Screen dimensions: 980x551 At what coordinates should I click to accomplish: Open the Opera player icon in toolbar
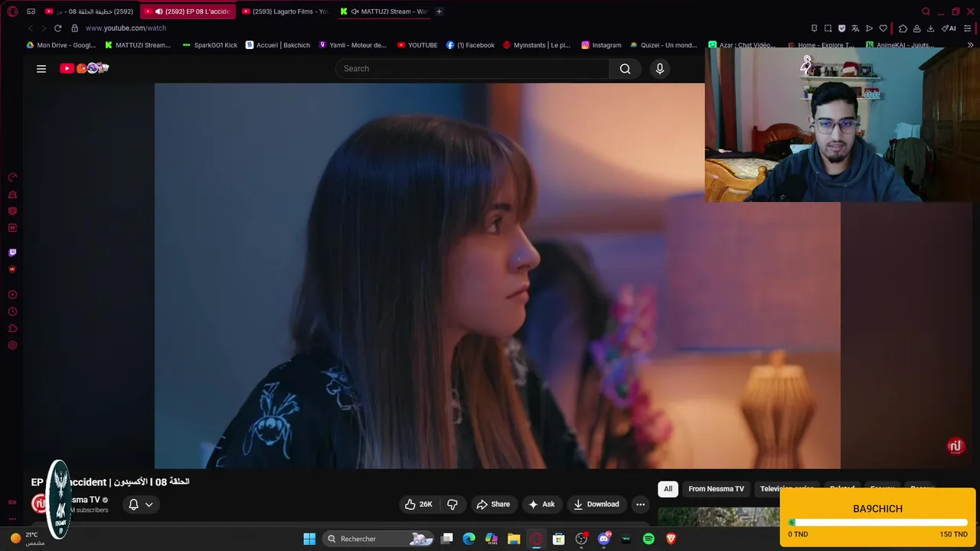[x=869, y=28]
